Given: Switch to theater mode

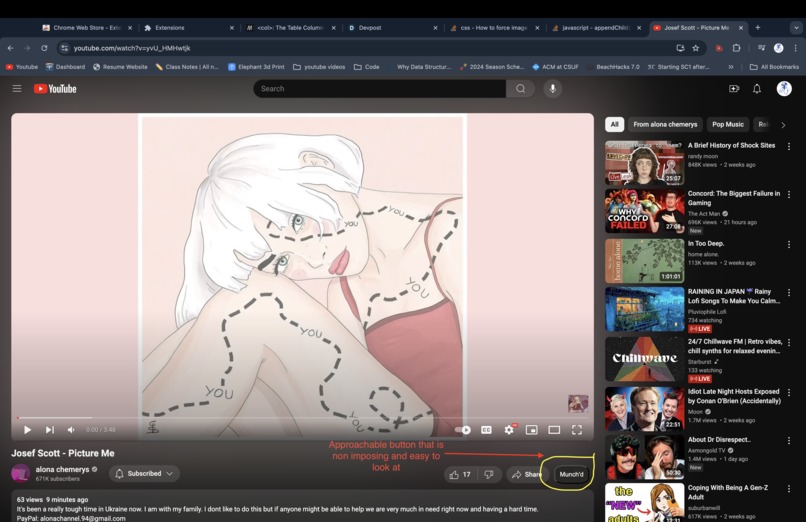Looking at the screenshot, I should pos(554,430).
